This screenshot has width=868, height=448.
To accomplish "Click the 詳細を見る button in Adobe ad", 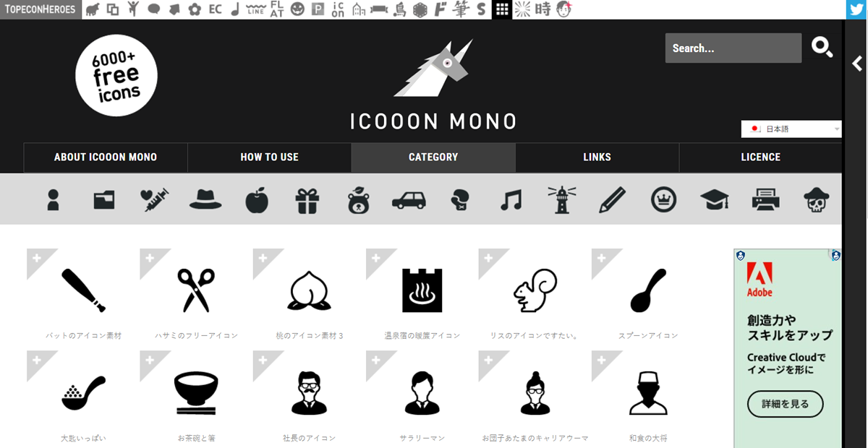I will [786, 404].
